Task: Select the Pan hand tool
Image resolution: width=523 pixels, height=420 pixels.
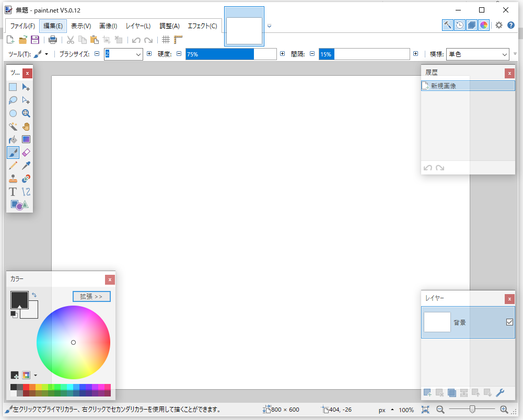Action: point(26,126)
